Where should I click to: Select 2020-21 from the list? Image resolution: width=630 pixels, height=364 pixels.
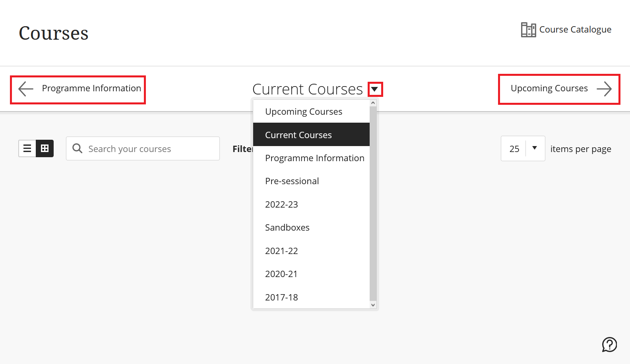click(x=281, y=273)
